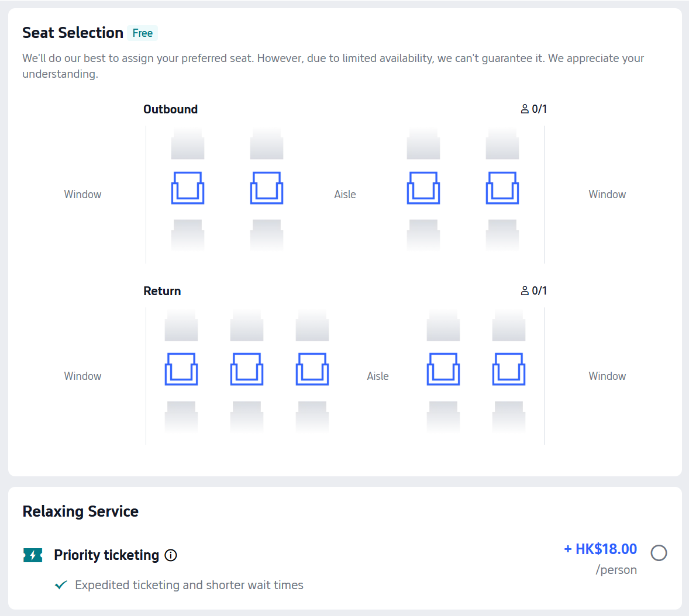Select the outbound right window seat

click(502, 188)
